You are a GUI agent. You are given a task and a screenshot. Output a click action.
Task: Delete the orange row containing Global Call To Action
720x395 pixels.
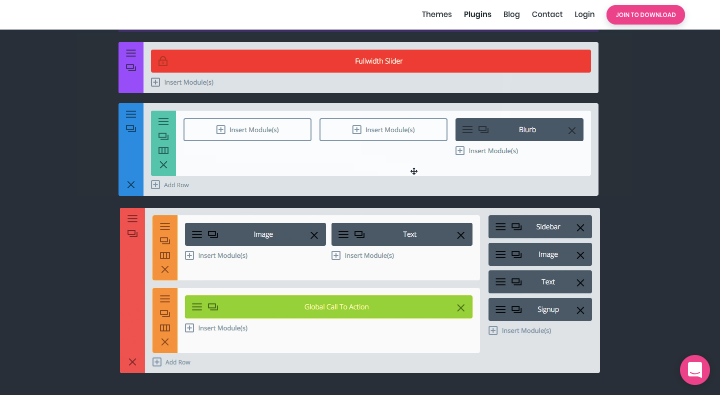click(165, 342)
